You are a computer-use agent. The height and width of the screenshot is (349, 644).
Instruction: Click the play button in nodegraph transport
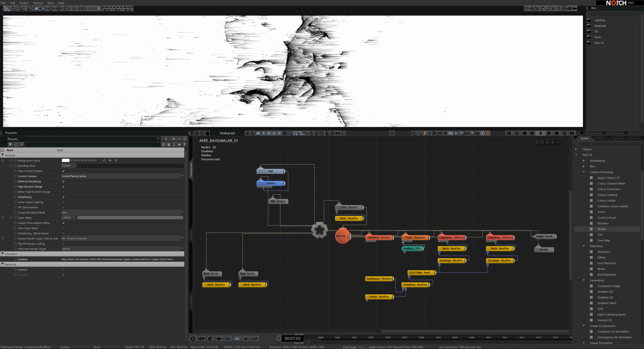540,133
